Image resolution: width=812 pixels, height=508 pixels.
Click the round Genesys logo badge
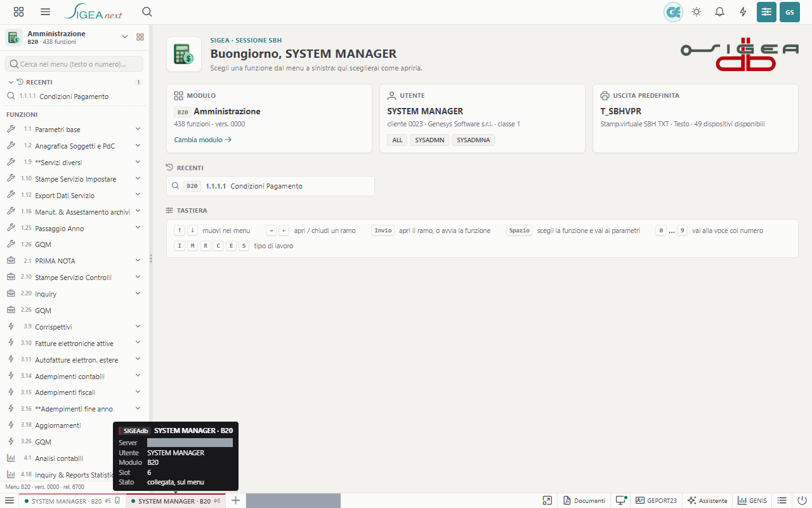[673, 12]
